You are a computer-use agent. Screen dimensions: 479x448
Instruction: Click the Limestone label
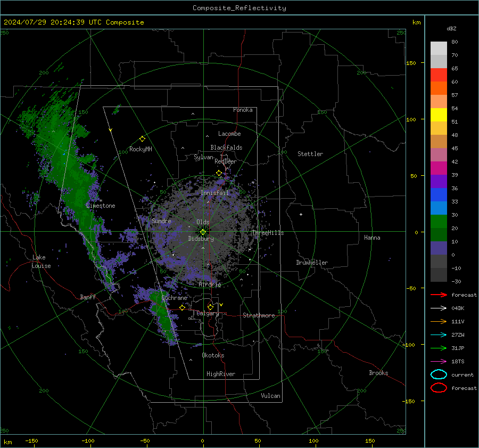[101, 206]
